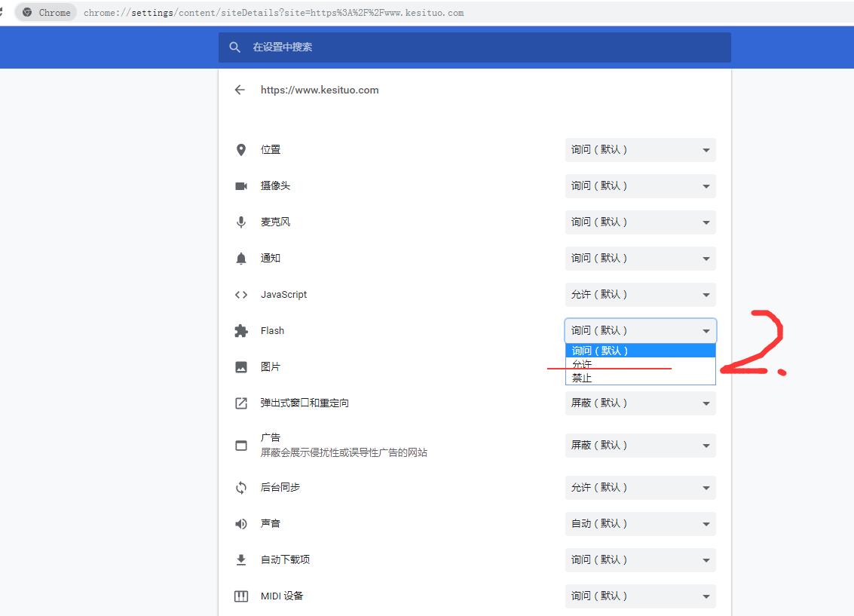Expand the 广告 permission dropdown
The width and height of the screenshot is (854, 616).
(x=640, y=446)
